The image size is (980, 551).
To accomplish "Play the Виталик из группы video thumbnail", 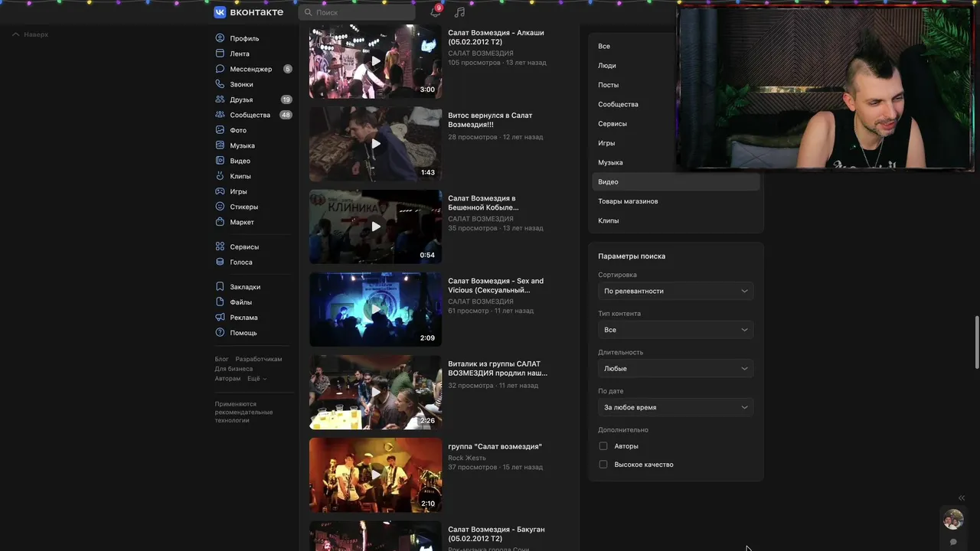I will [x=375, y=392].
